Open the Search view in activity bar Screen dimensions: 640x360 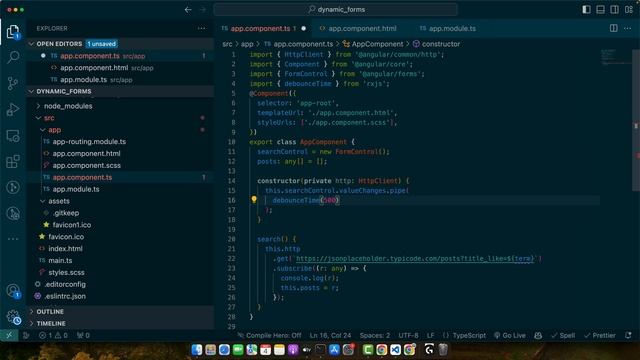tap(13, 57)
